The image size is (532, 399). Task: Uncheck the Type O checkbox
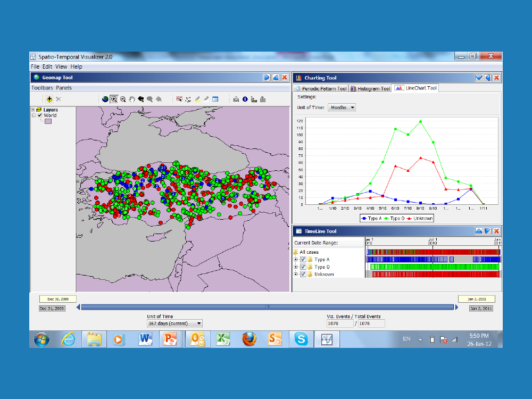303,267
